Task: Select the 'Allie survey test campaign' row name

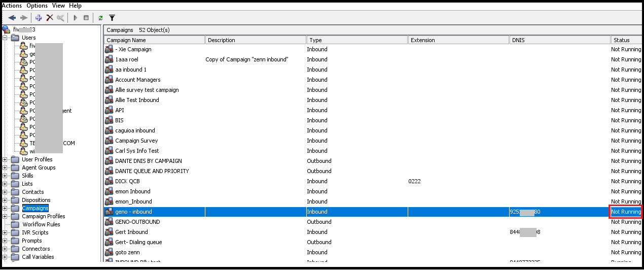Action: (x=147, y=90)
